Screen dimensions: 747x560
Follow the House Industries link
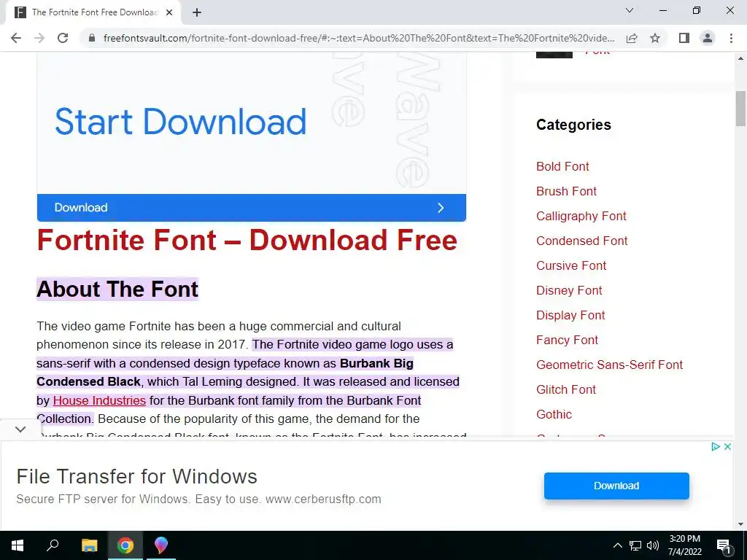coord(99,400)
